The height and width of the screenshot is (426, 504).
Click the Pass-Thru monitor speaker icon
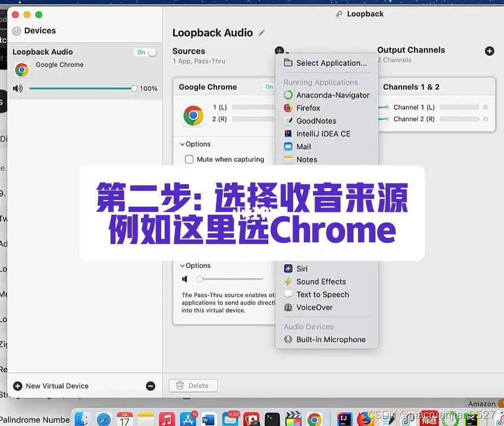coord(185,279)
